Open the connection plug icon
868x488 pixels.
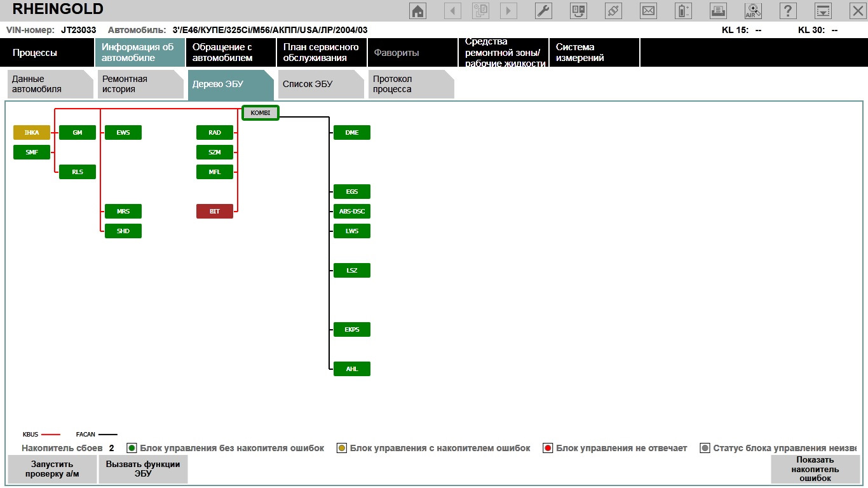click(x=613, y=11)
